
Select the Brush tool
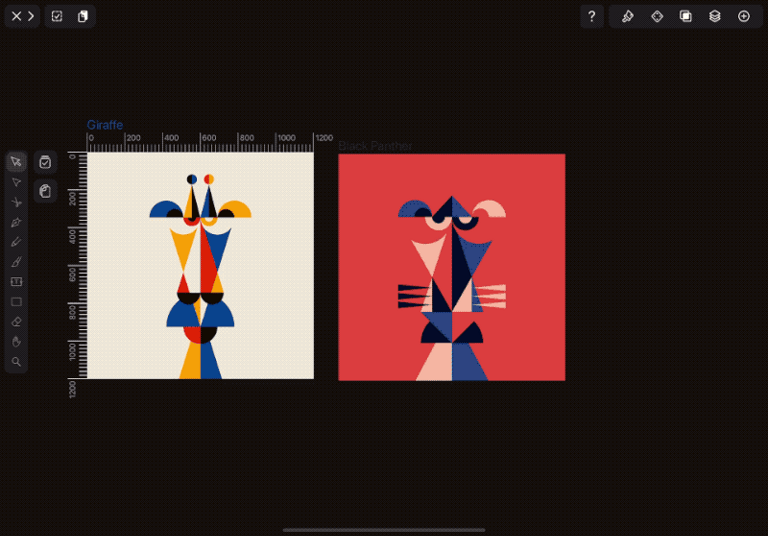pos(16,262)
